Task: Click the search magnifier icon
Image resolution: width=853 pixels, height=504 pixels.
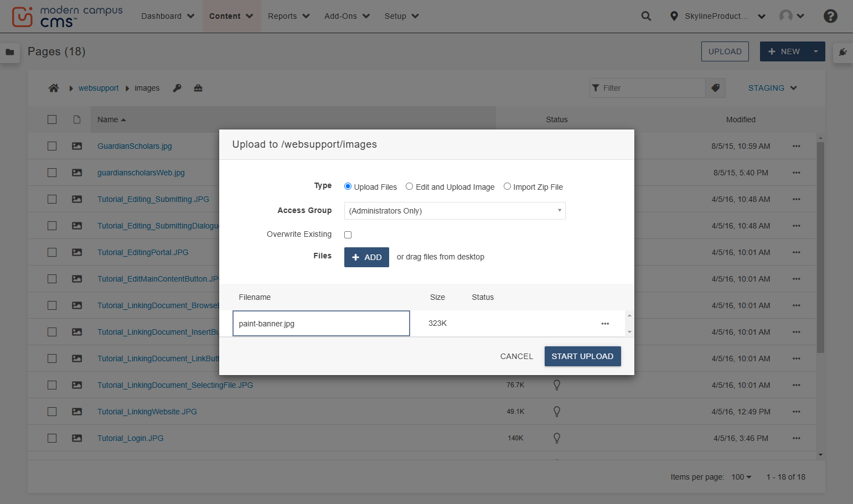Action: pos(646,16)
